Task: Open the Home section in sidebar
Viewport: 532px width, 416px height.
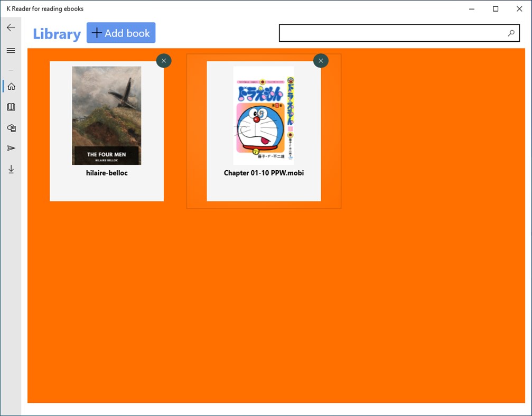Action: tap(11, 86)
